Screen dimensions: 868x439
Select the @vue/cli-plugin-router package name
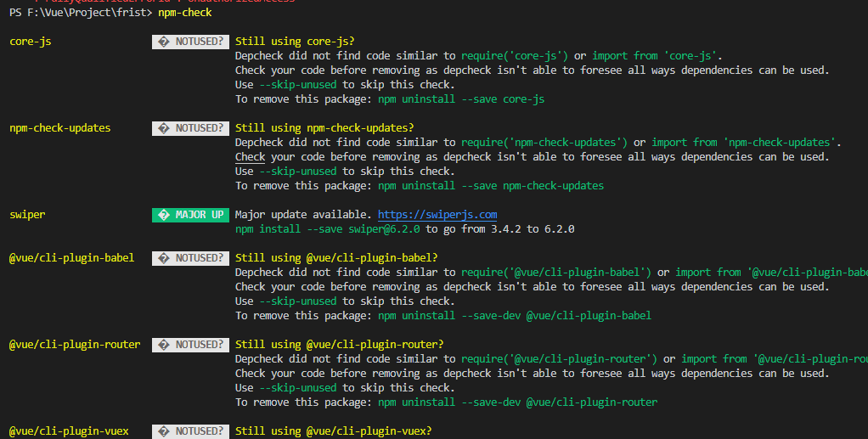pos(75,345)
